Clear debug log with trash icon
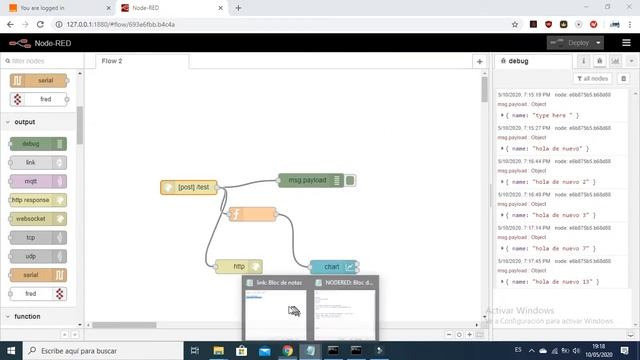This screenshot has height=360, width=640. click(x=623, y=78)
